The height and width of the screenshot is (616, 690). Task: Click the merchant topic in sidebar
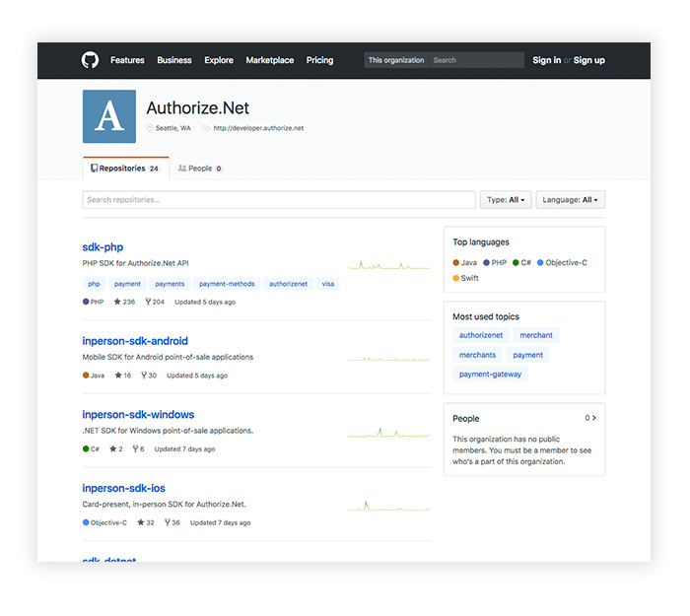point(536,335)
